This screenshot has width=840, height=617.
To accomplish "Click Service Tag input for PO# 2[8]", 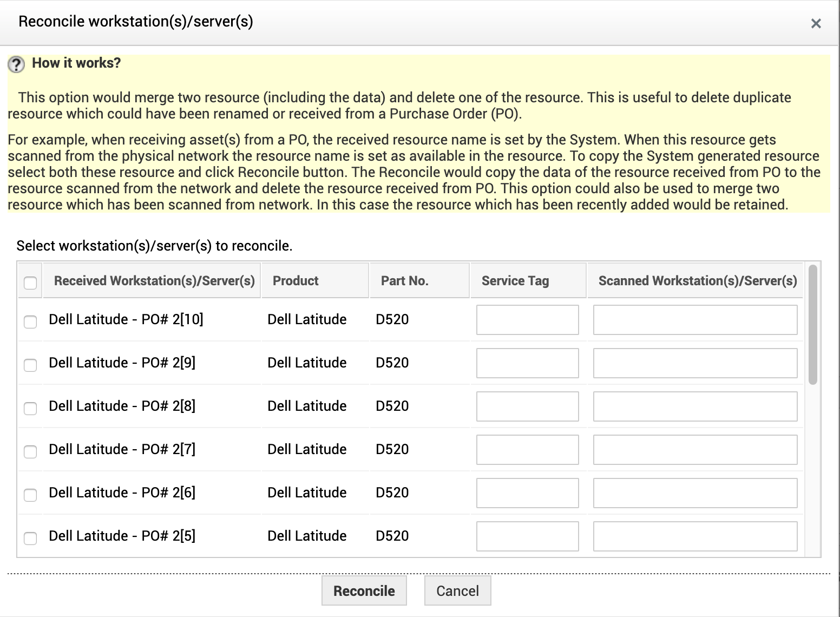I will tap(527, 406).
